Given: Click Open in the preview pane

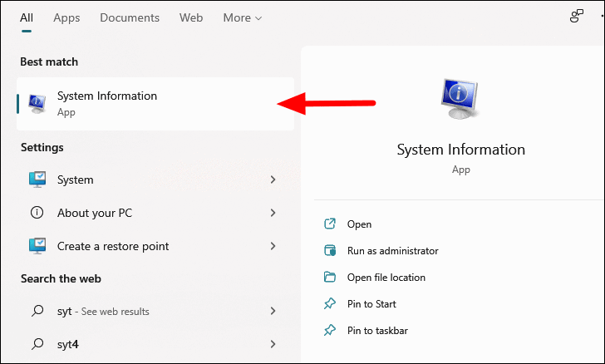Looking at the screenshot, I should [x=359, y=224].
